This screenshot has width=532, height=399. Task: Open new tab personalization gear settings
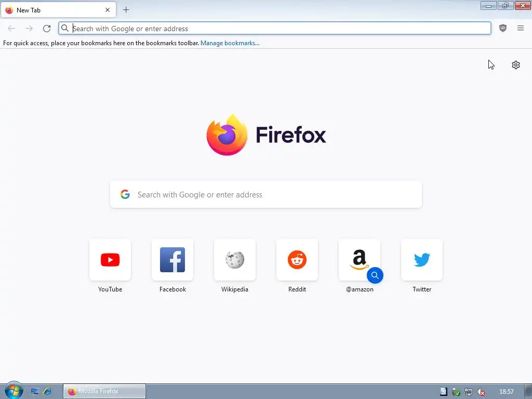click(516, 65)
